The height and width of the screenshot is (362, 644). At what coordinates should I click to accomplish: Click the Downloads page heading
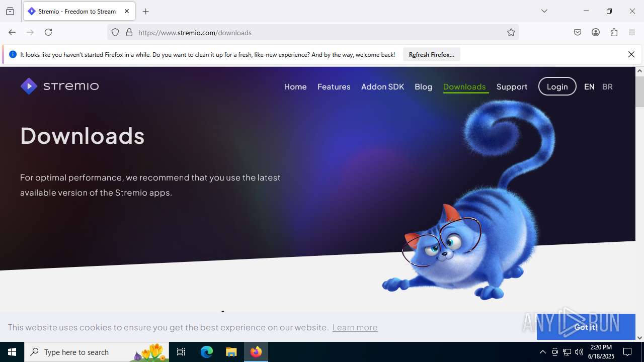click(83, 136)
